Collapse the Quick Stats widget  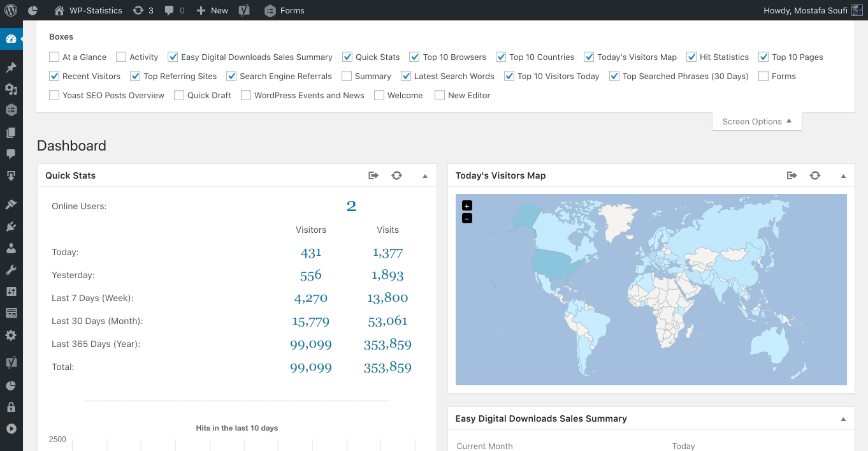[425, 176]
